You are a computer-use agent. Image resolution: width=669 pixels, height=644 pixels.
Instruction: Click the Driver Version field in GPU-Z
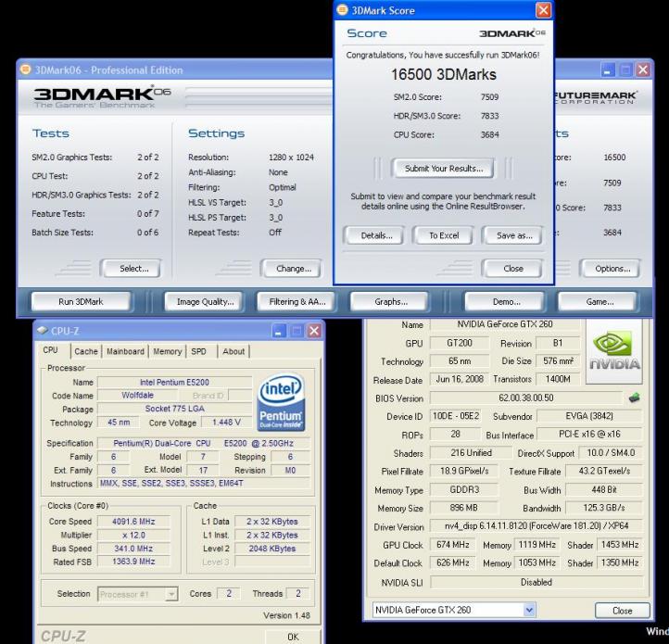coord(536,526)
